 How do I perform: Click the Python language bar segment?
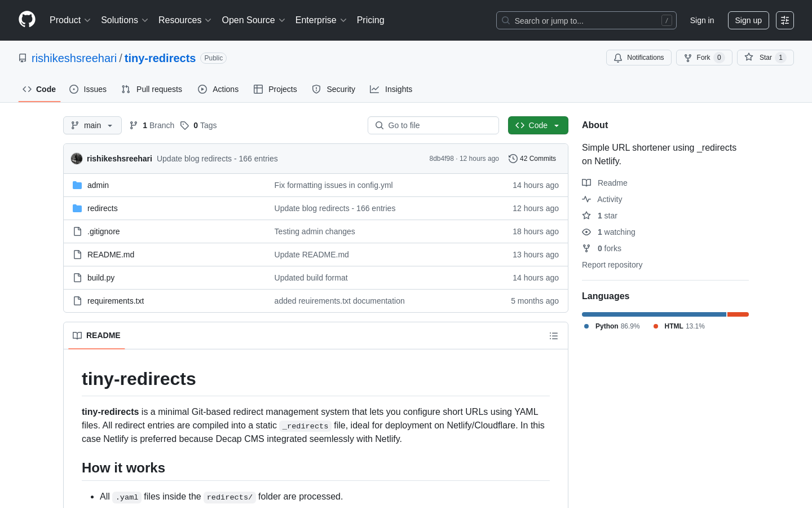click(654, 314)
